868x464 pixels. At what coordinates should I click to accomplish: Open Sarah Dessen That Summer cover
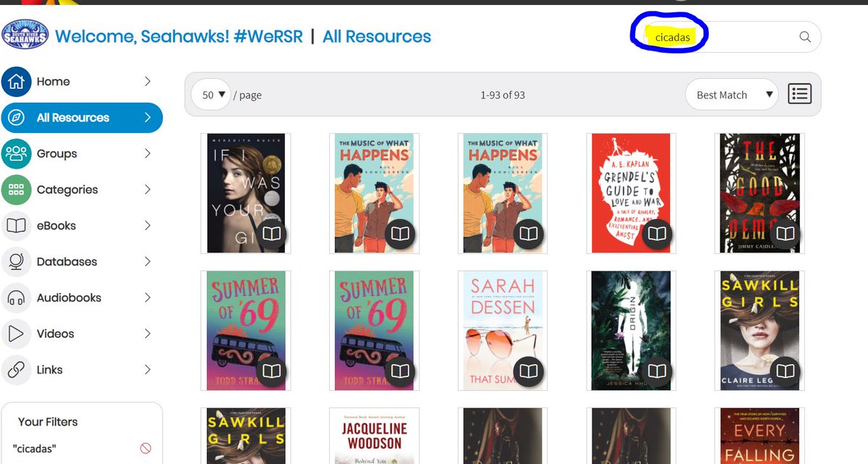coord(503,331)
